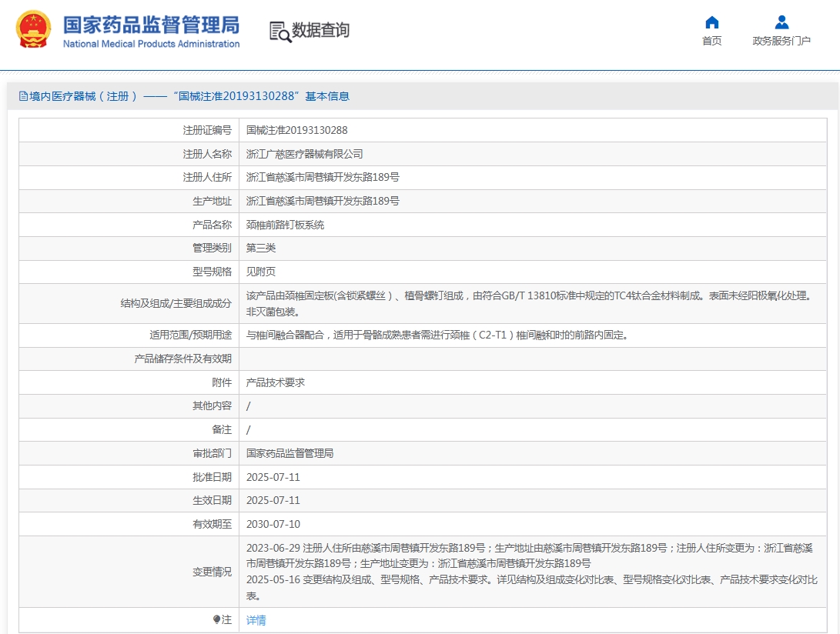This screenshot has height=634, width=840.
Task: Click the 注册人住所 address value
Action: [323, 177]
